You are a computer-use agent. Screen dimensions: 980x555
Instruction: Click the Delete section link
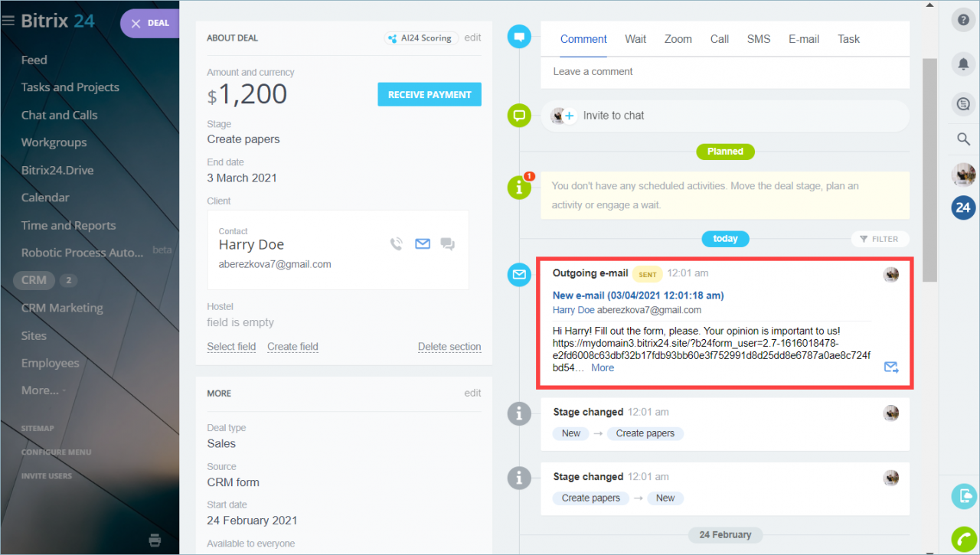[x=449, y=347]
